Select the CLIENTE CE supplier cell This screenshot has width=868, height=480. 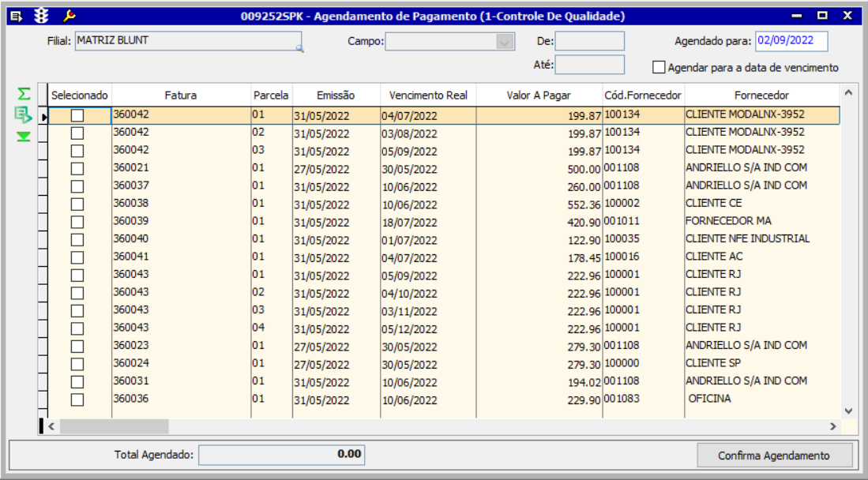click(762, 204)
